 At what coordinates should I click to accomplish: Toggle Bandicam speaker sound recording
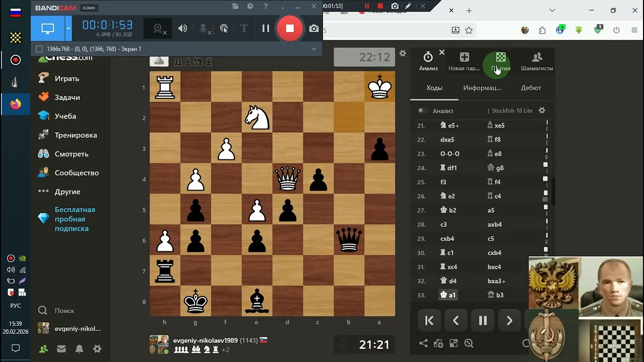183,29
